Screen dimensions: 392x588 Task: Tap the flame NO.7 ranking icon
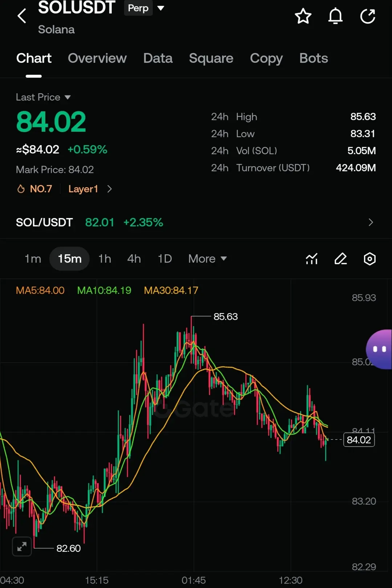(21, 189)
